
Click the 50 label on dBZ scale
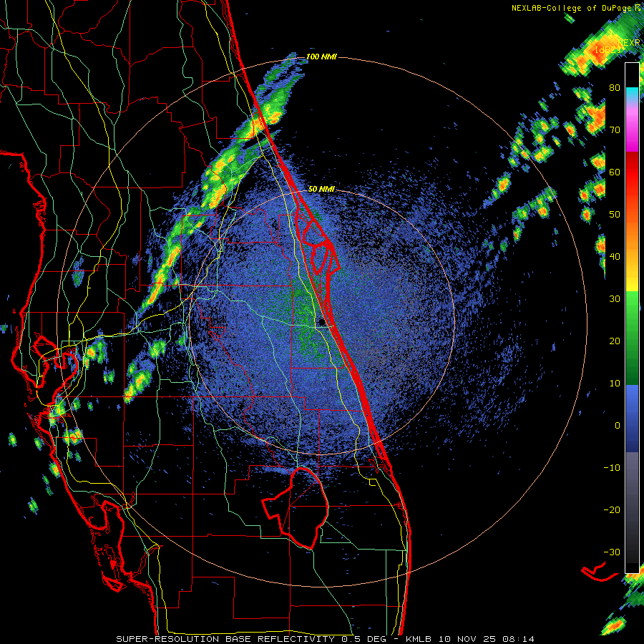click(615, 215)
